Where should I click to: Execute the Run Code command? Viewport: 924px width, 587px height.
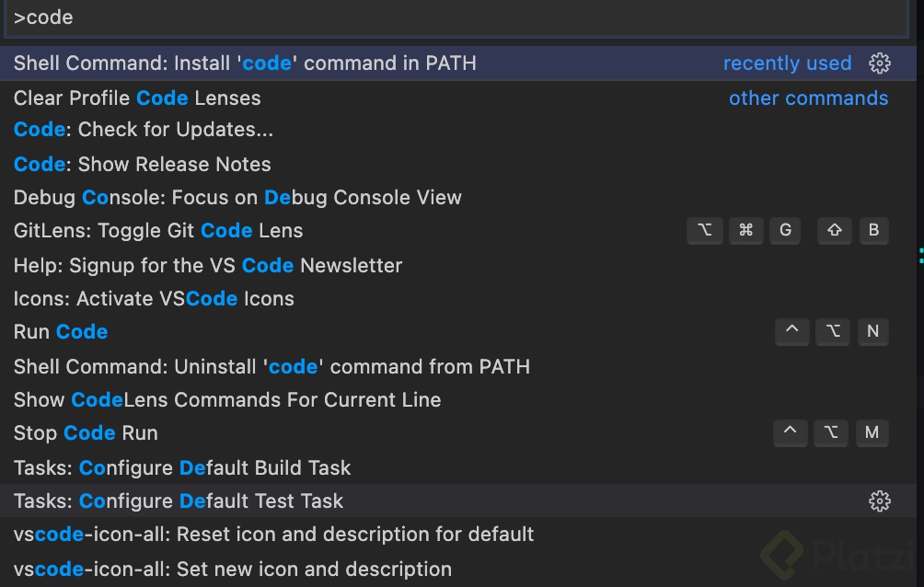pyautogui.click(x=458, y=332)
